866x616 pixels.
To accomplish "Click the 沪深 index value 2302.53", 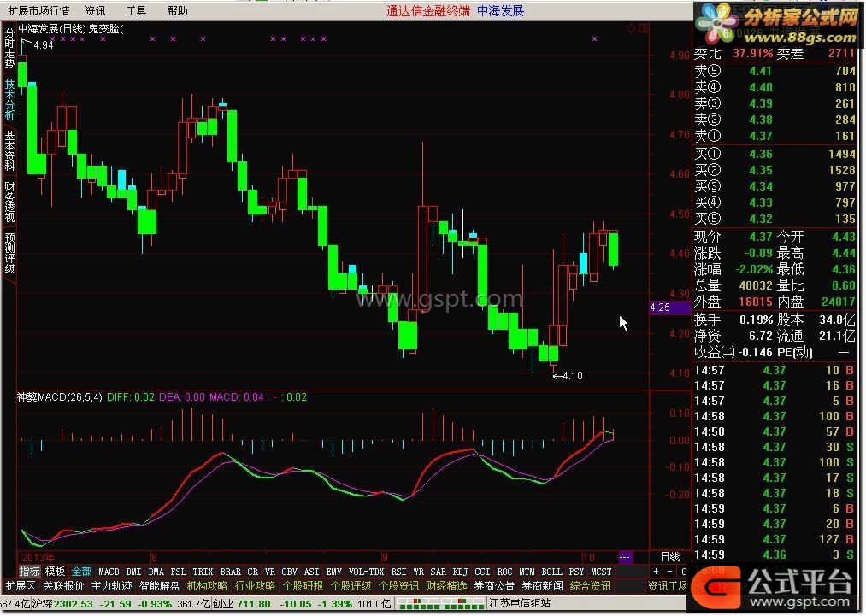I will tap(73, 604).
